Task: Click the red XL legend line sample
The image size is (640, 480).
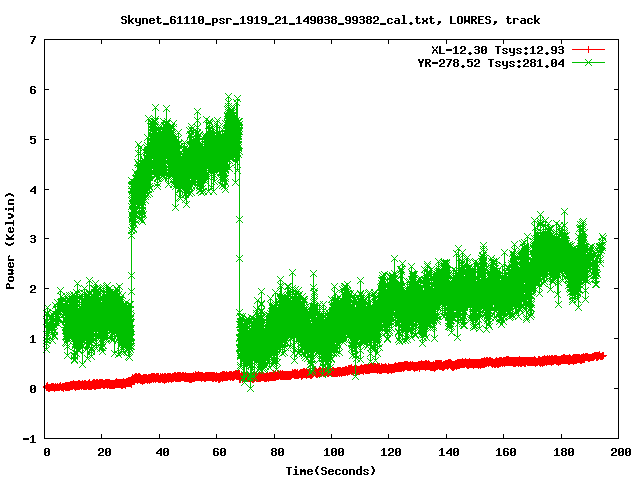Action: point(589,49)
